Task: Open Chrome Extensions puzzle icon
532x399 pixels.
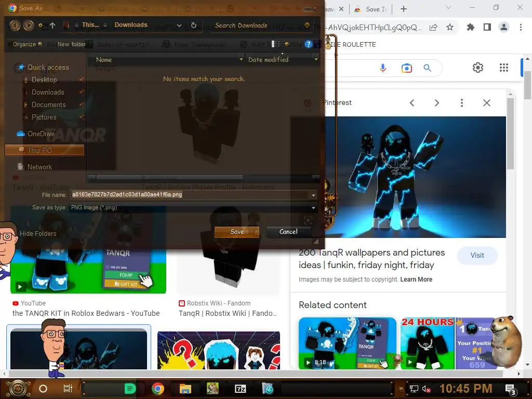Action: pos(471,27)
